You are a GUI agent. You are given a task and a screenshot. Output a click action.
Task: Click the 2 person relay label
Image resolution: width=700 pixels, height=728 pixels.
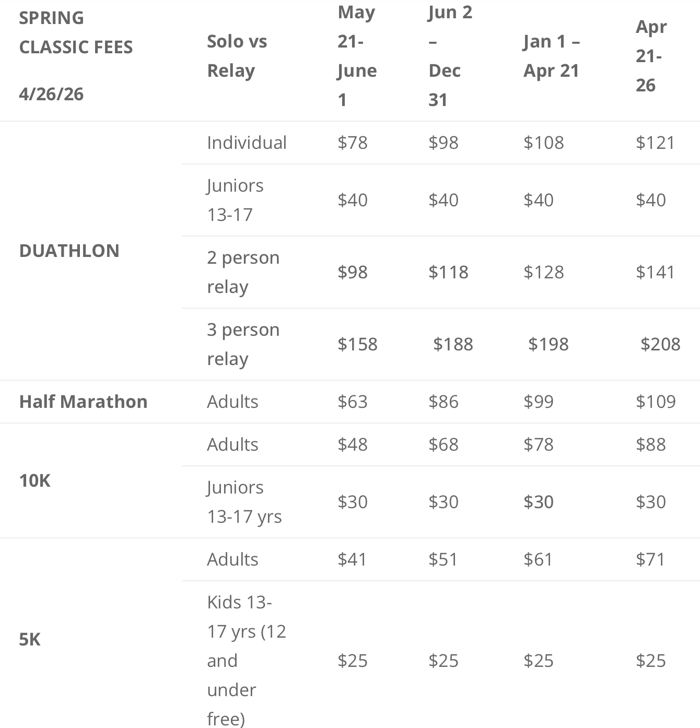tap(243, 272)
